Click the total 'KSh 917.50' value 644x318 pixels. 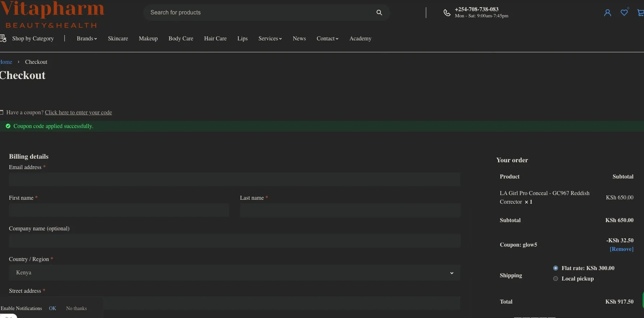pyautogui.click(x=620, y=302)
